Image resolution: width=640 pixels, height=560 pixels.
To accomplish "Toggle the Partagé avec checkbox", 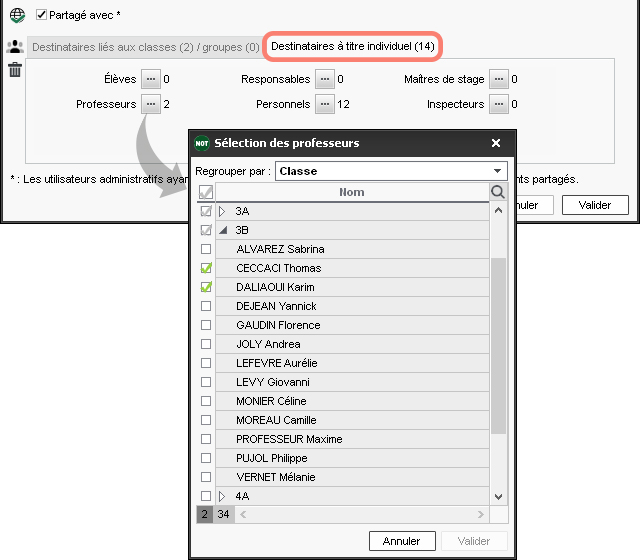I will tap(41, 15).
